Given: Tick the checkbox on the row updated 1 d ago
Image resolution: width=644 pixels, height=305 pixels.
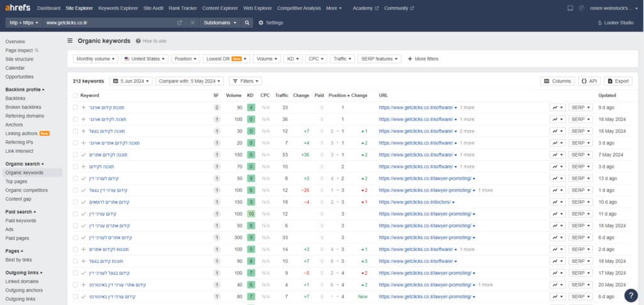Looking at the screenshot, I should coord(75,190).
